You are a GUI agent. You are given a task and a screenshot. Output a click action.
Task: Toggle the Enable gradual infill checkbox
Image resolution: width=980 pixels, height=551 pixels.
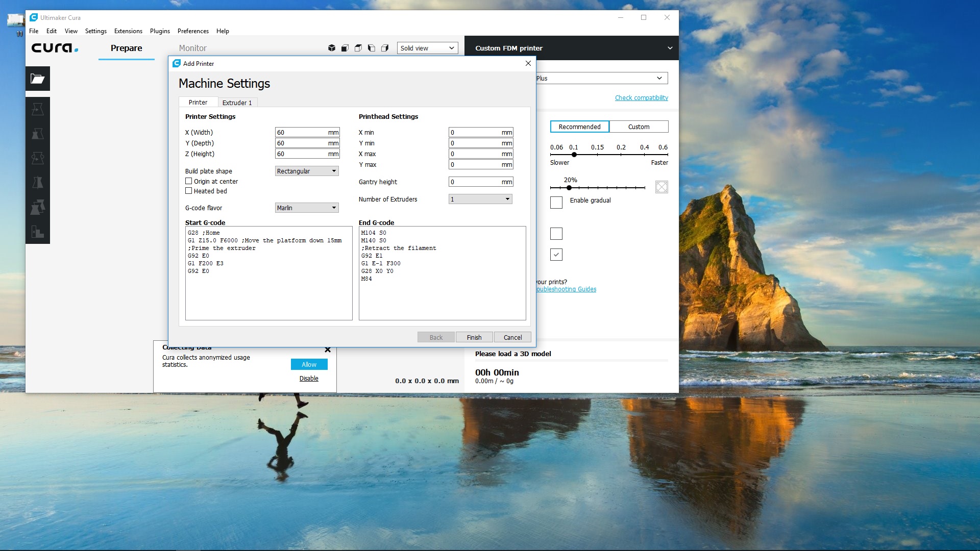click(x=556, y=200)
